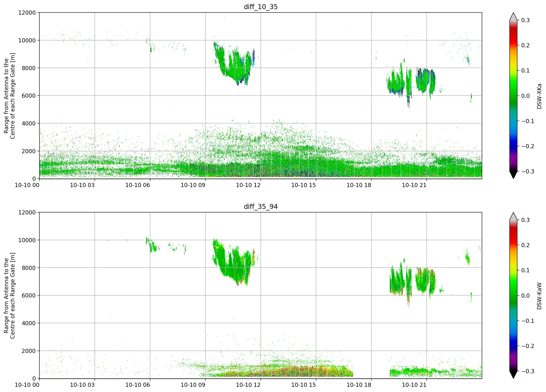
Task: Select the DSW-XKa colorbar label
Action: [539, 96]
